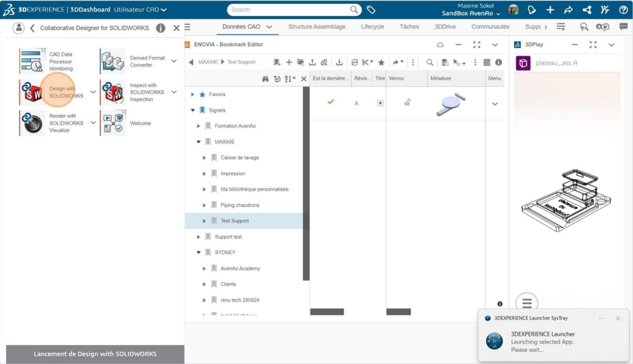Viewport: 633px width, 364px height.
Task: Click the Maxime Sokol profile avatar
Action: 513,10
